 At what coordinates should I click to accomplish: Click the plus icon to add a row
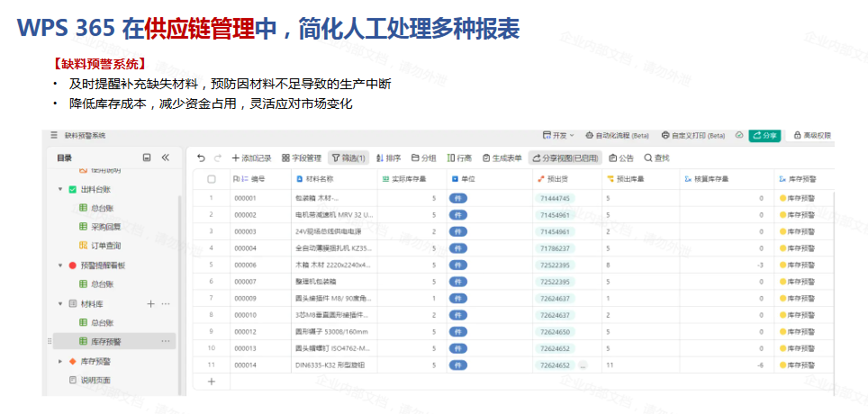coord(211,382)
